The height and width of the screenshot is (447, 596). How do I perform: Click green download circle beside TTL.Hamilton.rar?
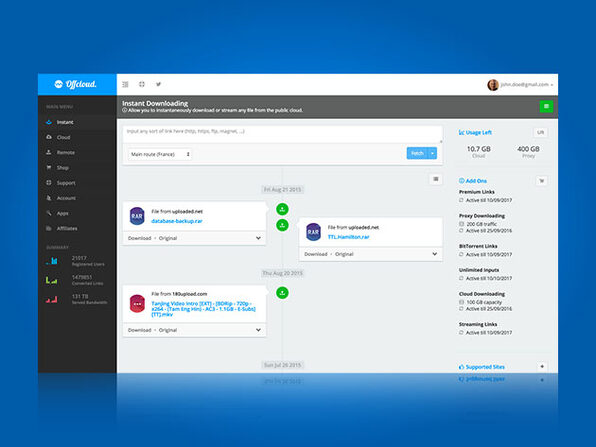282,225
